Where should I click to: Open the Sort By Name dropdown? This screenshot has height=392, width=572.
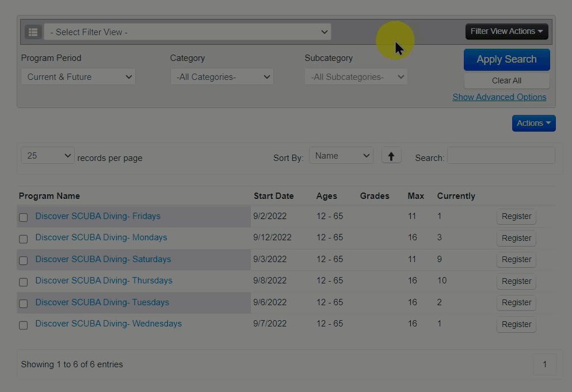pyautogui.click(x=341, y=156)
